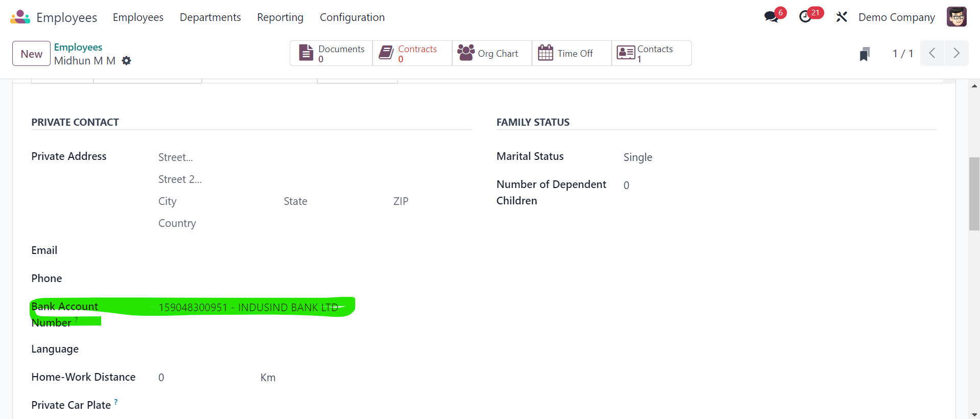Click the Home-Work Distance value field
The height and width of the screenshot is (419, 980).
204,378
